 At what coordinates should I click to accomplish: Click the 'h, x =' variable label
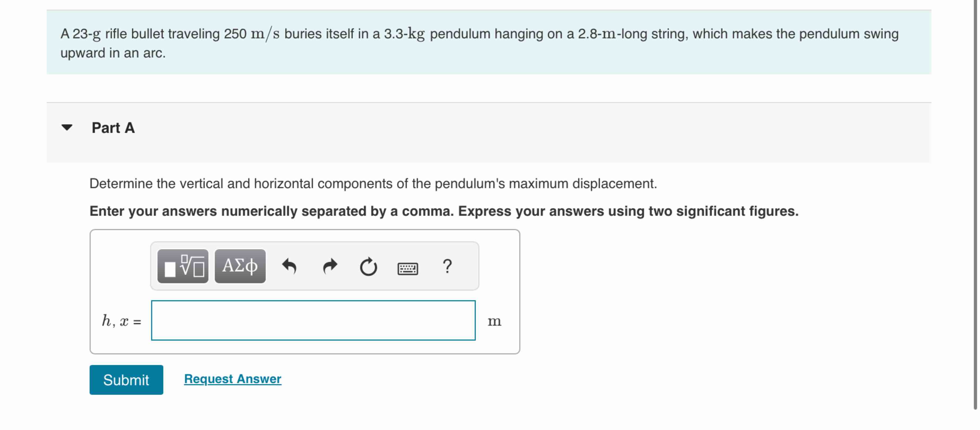click(121, 321)
